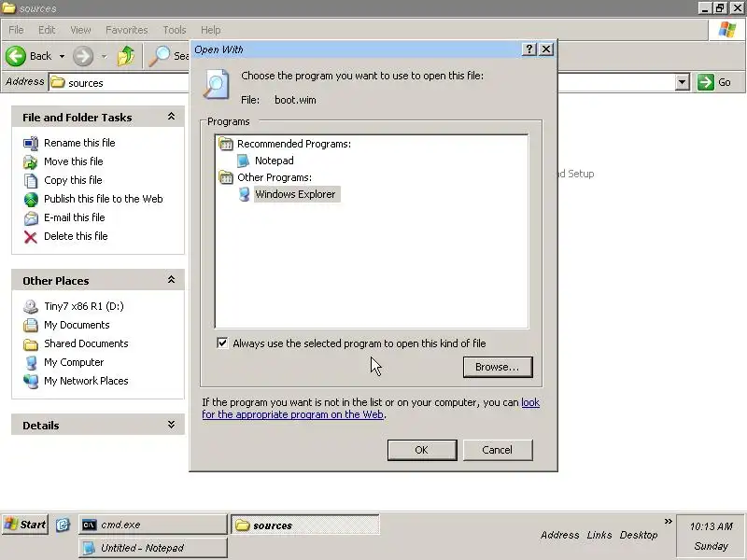Expand the Address bar dropdown arrow

pyautogui.click(x=683, y=82)
